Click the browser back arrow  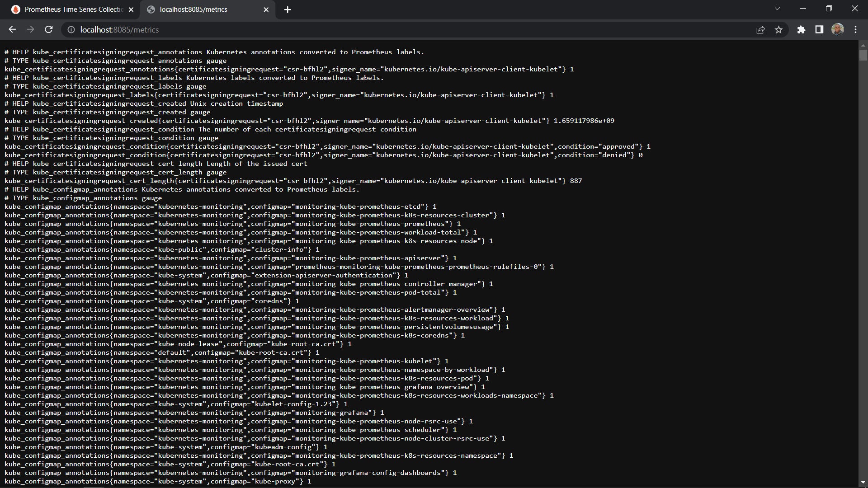coord(12,29)
